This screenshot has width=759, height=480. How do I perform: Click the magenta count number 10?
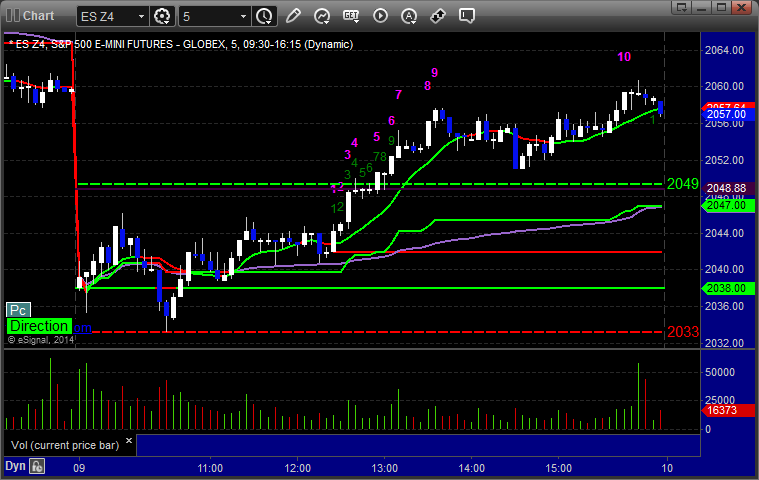(x=624, y=57)
